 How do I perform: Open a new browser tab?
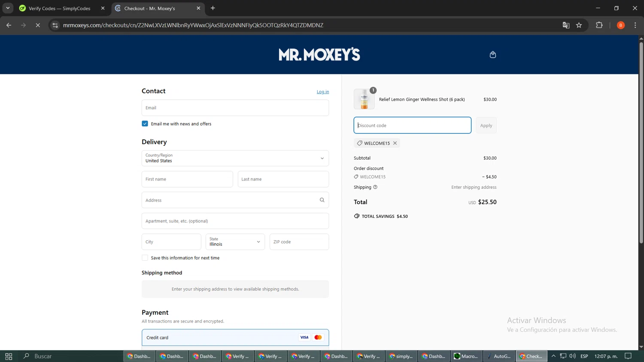click(213, 8)
